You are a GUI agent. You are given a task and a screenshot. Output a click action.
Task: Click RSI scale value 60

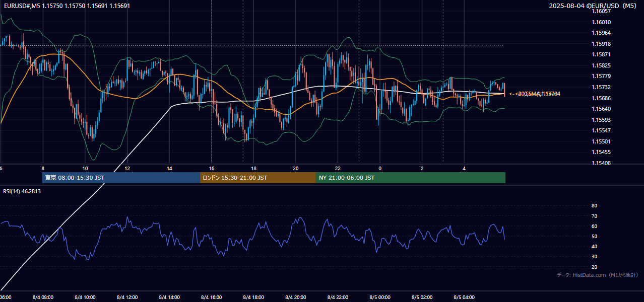[594, 226]
